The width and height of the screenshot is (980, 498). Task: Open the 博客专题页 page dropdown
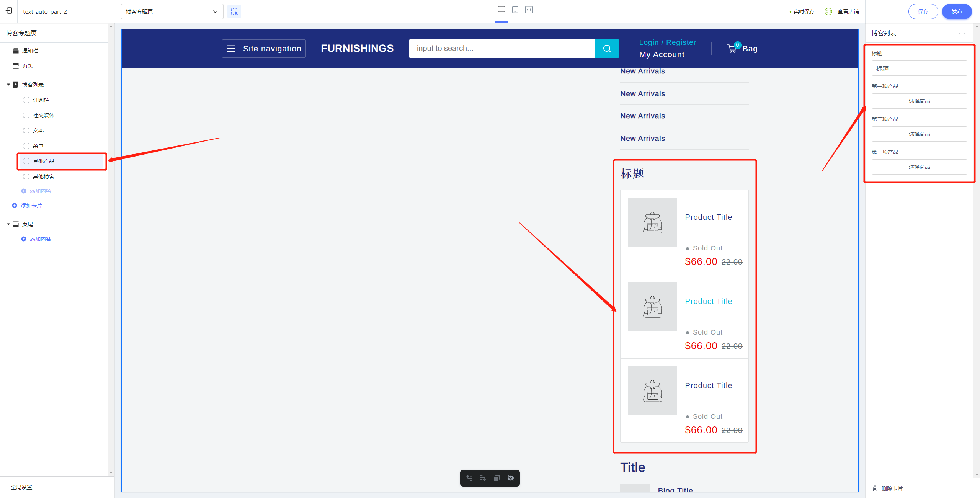tap(172, 11)
